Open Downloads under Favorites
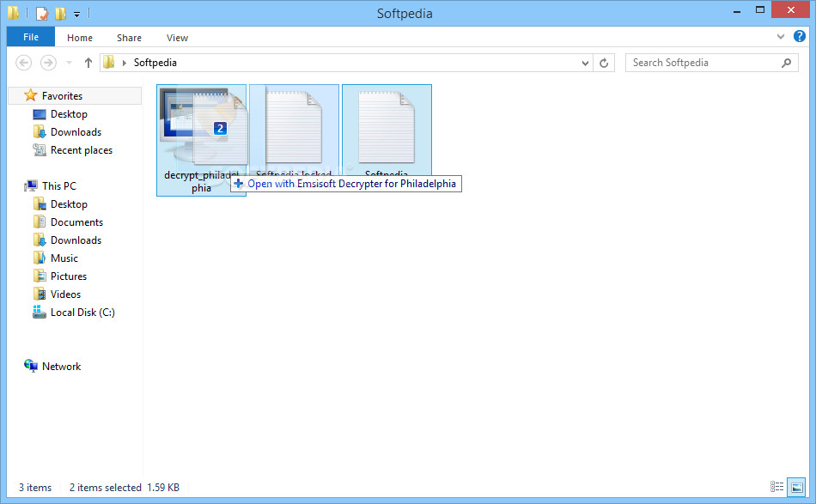 76,132
